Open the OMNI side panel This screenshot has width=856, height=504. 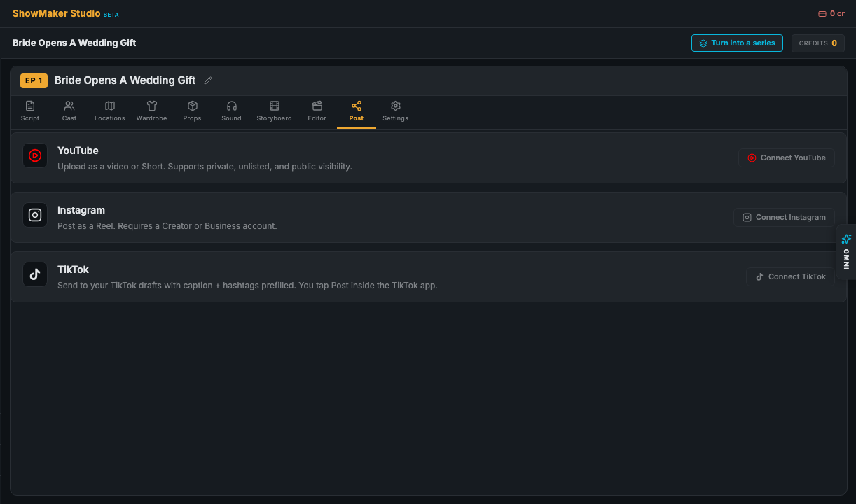click(x=846, y=252)
